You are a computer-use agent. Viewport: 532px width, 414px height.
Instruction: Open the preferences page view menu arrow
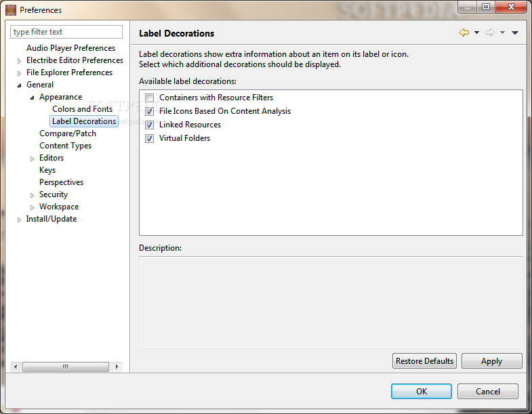tap(515, 33)
